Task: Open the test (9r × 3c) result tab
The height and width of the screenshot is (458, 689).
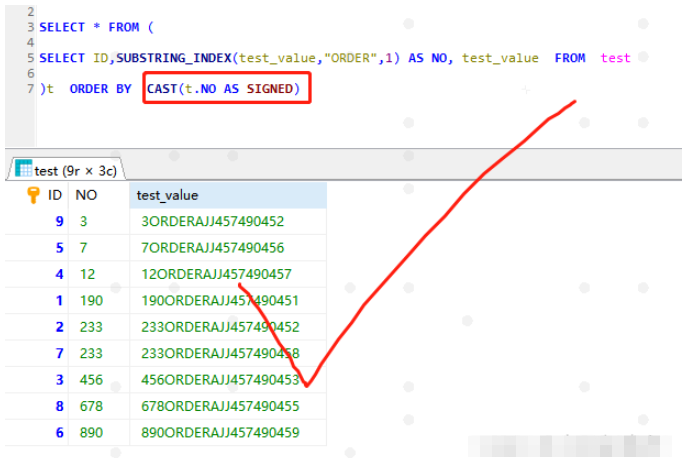Action: (x=66, y=169)
